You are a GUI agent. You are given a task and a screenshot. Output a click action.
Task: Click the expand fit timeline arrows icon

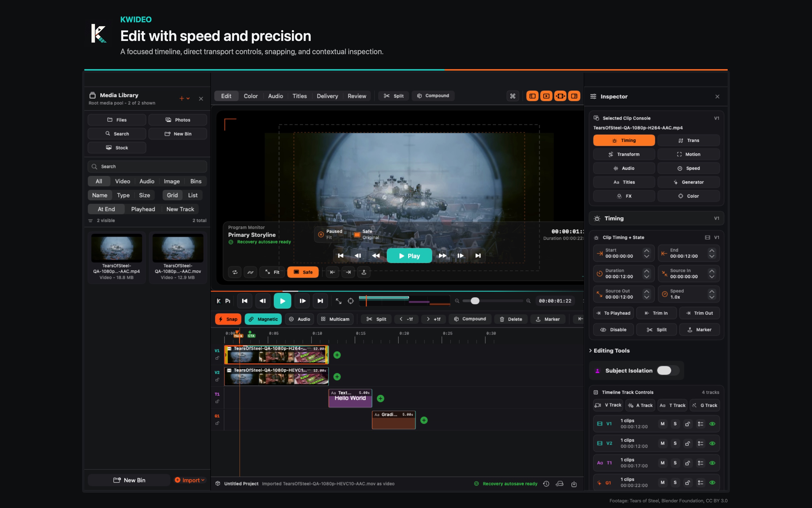click(339, 301)
